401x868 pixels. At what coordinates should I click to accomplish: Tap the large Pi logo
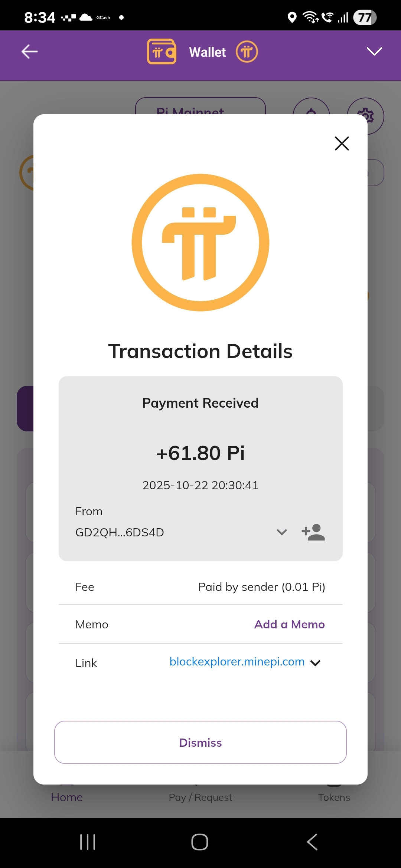200,243
